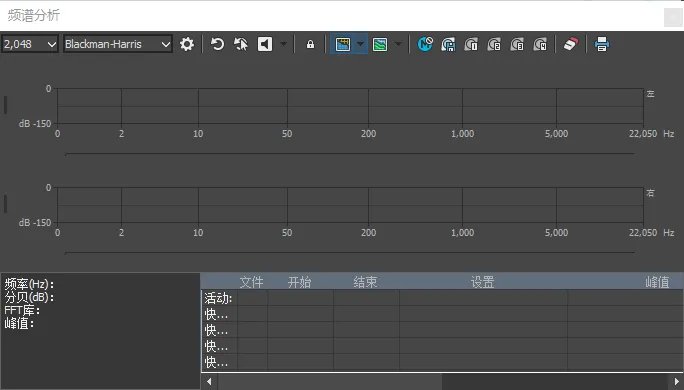
Task: Click snapshot slot 1 icon
Action: click(471, 44)
